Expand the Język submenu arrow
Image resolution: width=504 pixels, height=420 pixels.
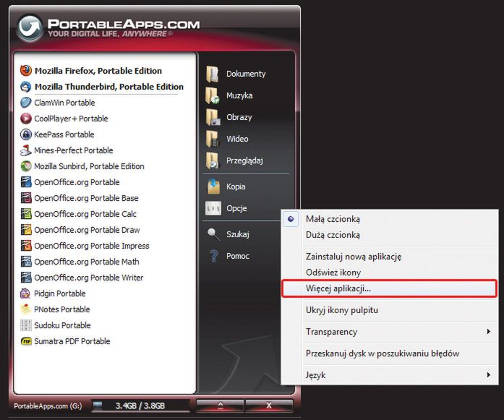coord(489,374)
